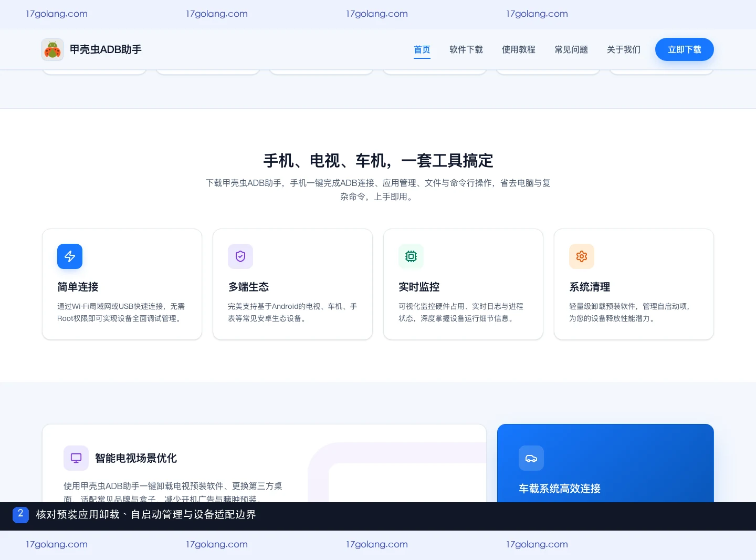756x560 pixels.
Task: Select the 简单连接 card heading
Action: coord(78,287)
